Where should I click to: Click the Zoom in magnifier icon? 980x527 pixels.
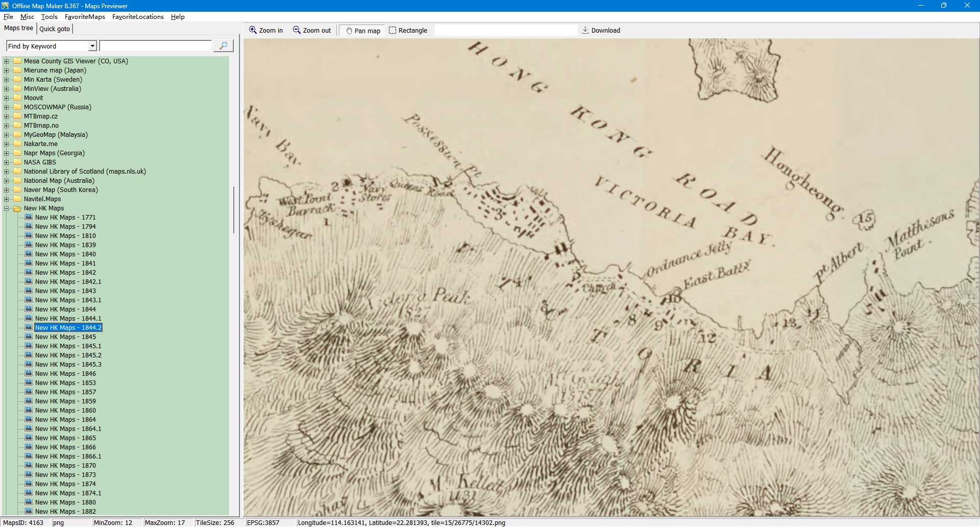click(x=253, y=30)
